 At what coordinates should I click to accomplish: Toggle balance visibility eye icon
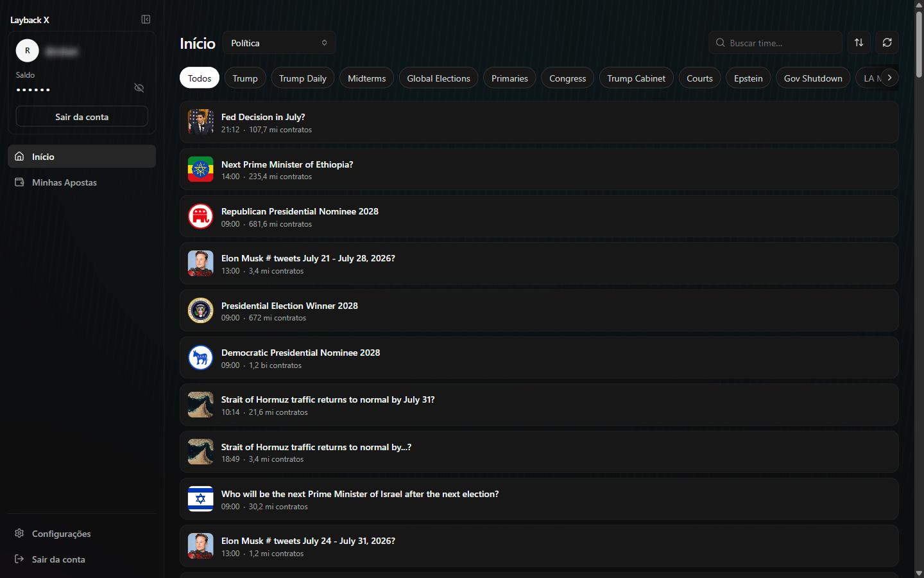[x=139, y=88]
